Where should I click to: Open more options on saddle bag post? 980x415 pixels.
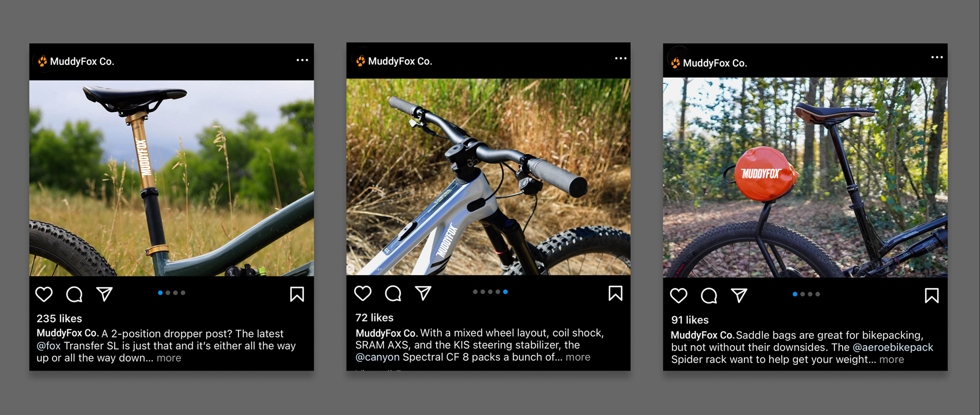[937, 57]
